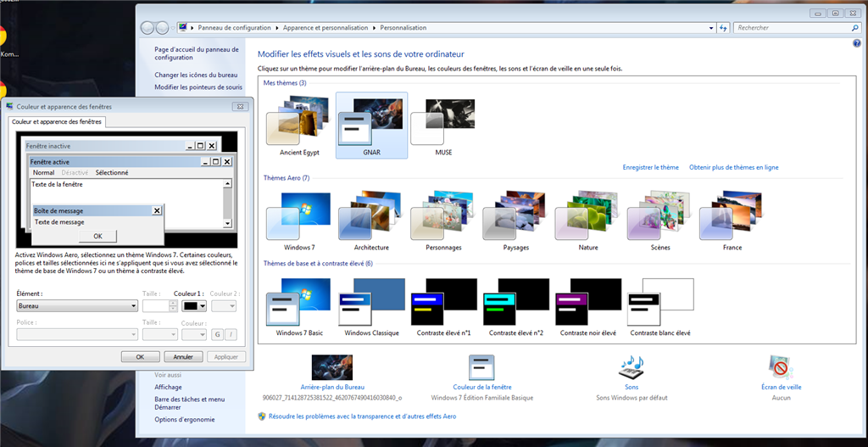The width and height of the screenshot is (868, 447).
Task: Click 'Texte de la fenêtre' in preview
Action: (x=57, y=184)
